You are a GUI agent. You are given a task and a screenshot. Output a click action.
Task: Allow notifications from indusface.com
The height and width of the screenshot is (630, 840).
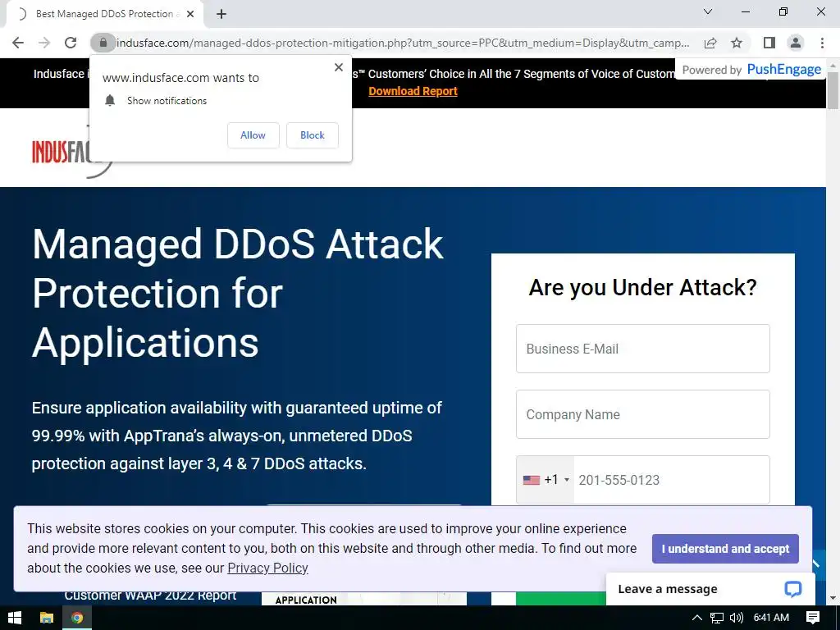(x=253, y=135)
